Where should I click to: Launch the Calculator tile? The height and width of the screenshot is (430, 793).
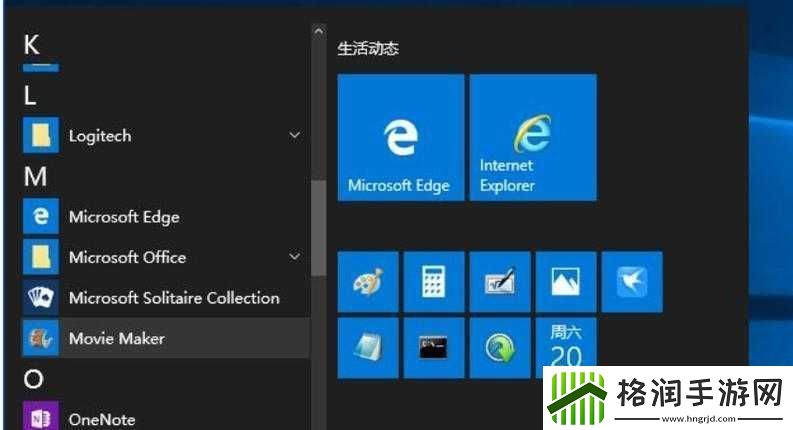pos(433,282)
